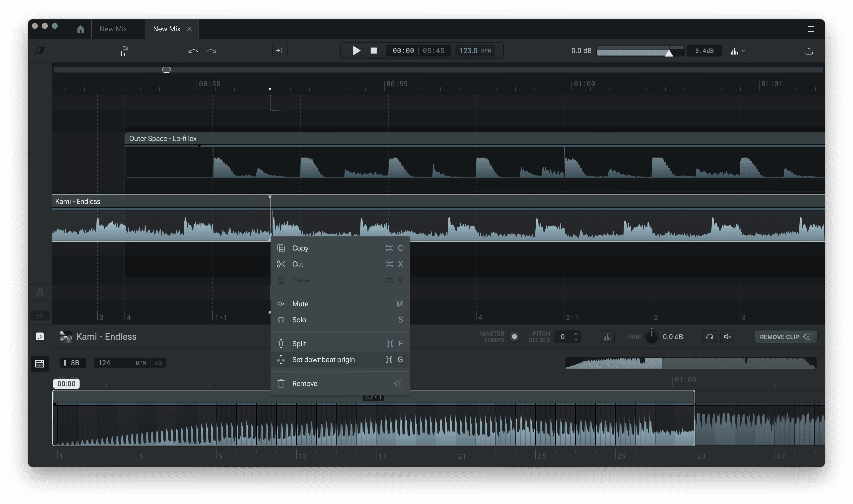Expand the spectrum meter dropdown arrow
Image resolution: width=853 pixels, height=504 pixels.
click(743, 51)
